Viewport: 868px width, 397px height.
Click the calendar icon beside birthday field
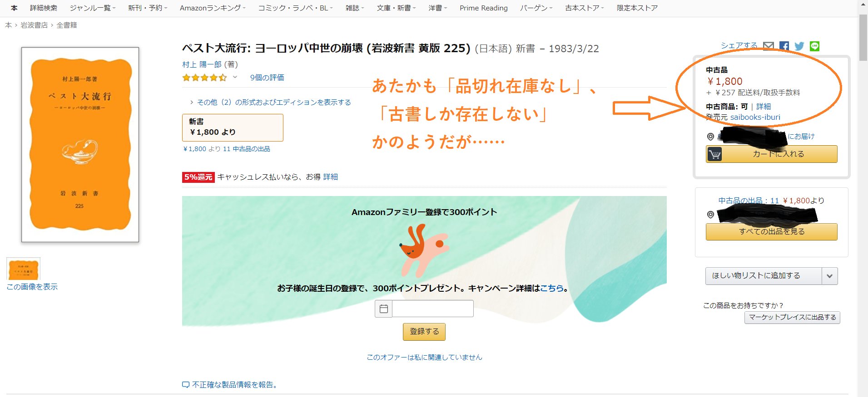tap(384, 309)
